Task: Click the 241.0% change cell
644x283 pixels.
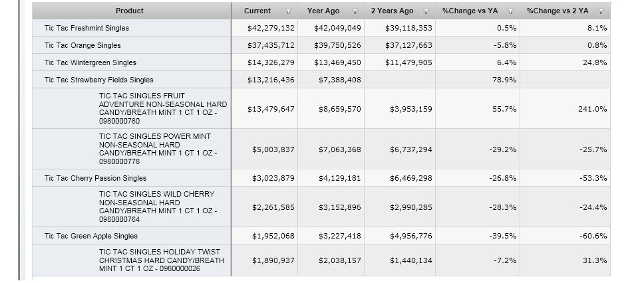Action: (x=592, y=109)
